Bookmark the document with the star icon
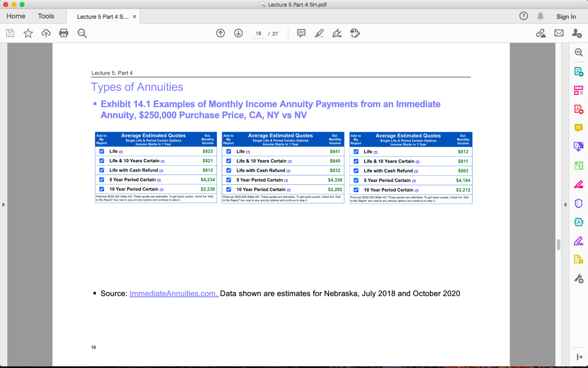 (28, 33)
